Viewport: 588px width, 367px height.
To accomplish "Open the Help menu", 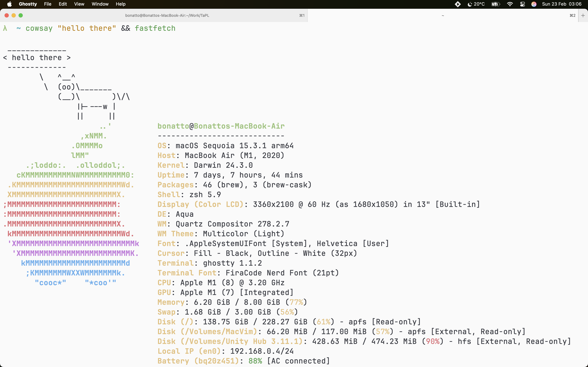I will (121, 4).
